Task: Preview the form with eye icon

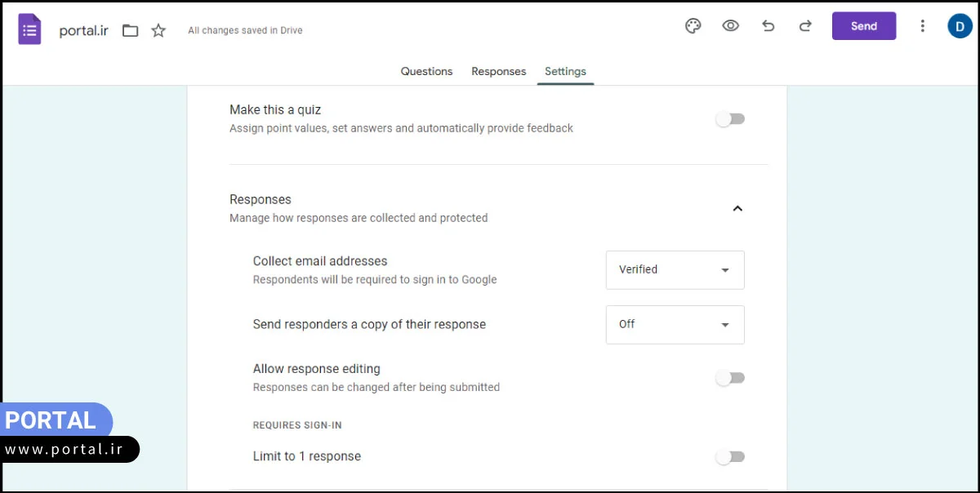Action: (730, 26)
